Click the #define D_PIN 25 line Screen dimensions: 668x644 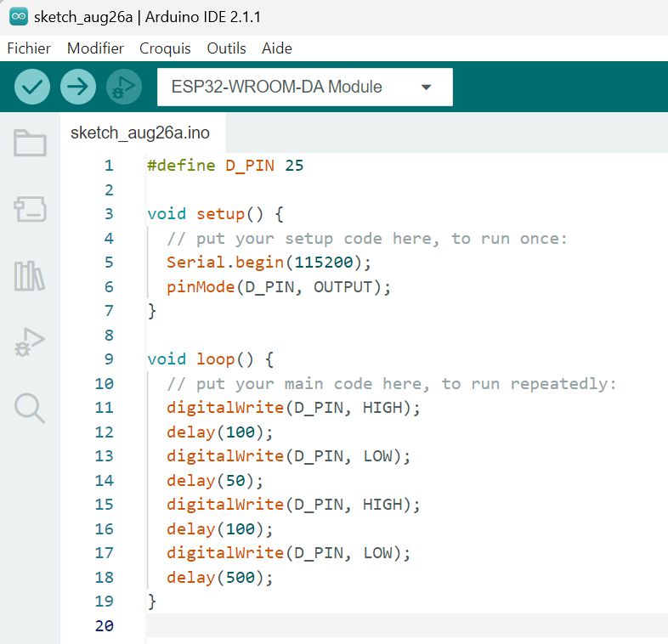pos(225,166)
